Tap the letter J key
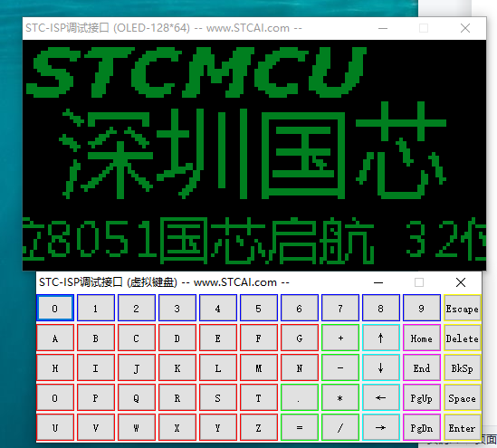This screenshot has height=448, width=497. [137, 367]
